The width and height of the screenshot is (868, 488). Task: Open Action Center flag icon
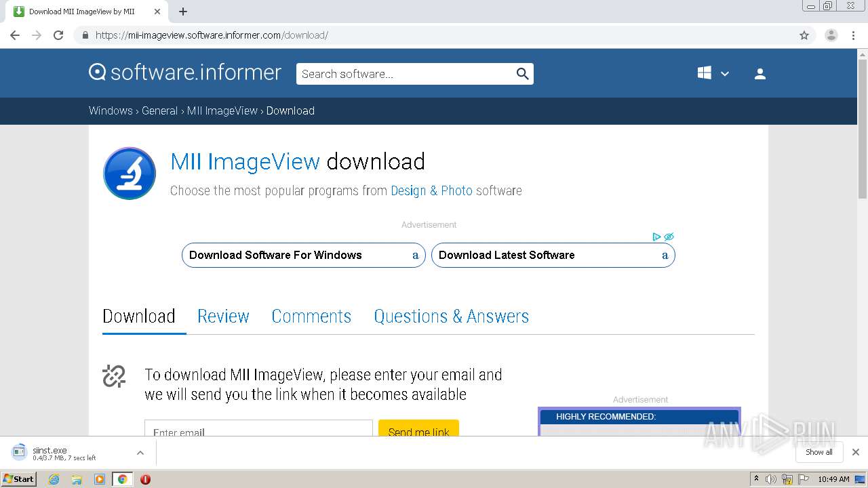click(x=804, y=479)
